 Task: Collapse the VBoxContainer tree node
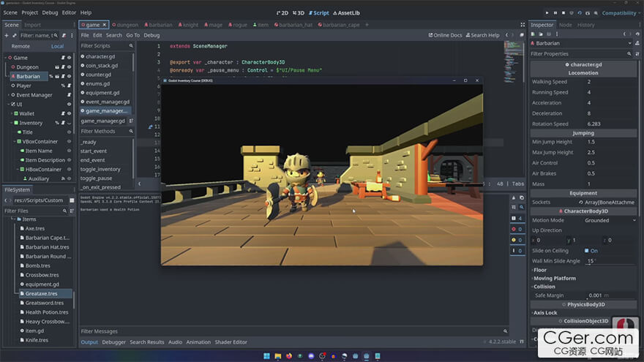click(15, 142)
